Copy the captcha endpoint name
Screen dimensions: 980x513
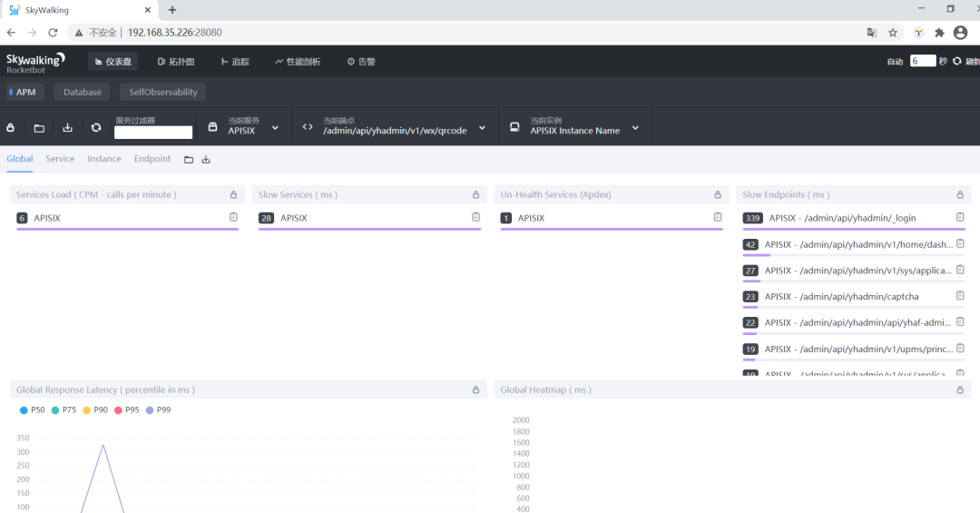960,295
